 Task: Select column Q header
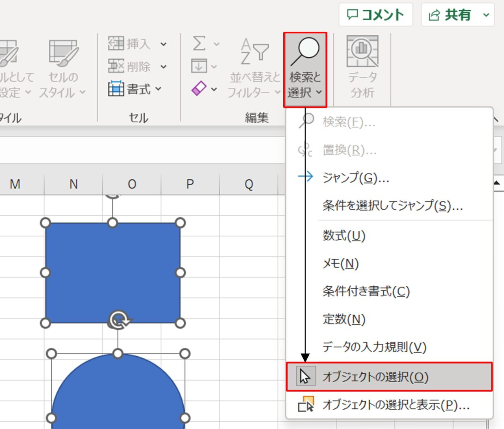point(249,184)
